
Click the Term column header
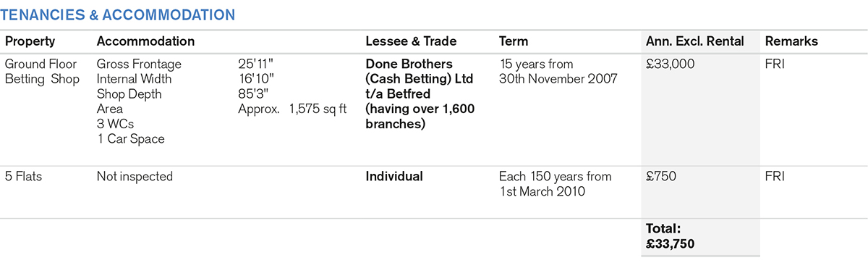coord(514,41)
